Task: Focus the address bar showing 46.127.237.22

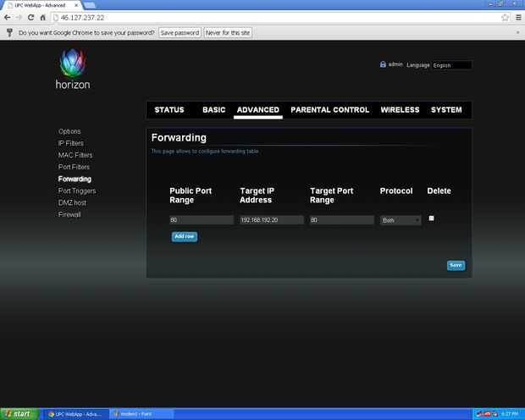Action: 274,18
